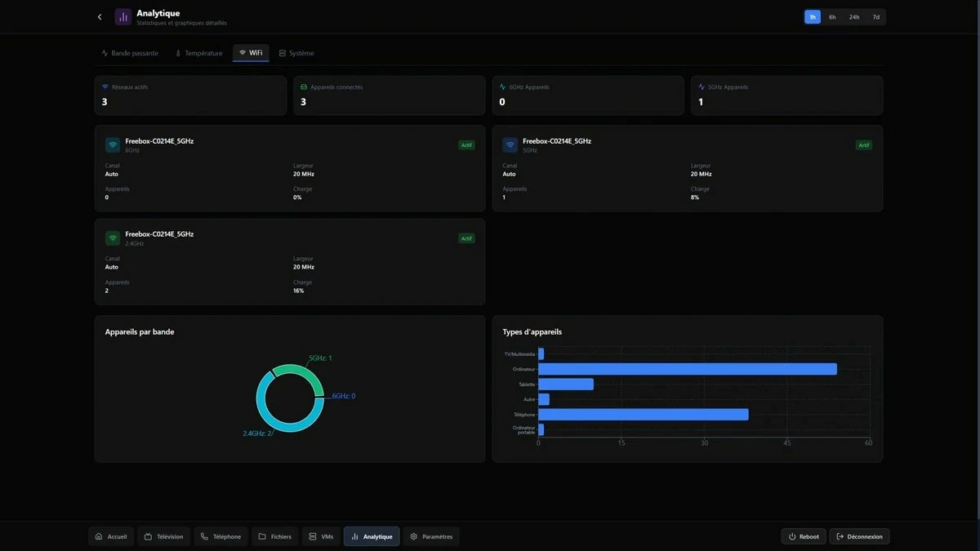Select the Téléphone handset icon
Screen dimensions: 980x551
click(x=203, y=535)
